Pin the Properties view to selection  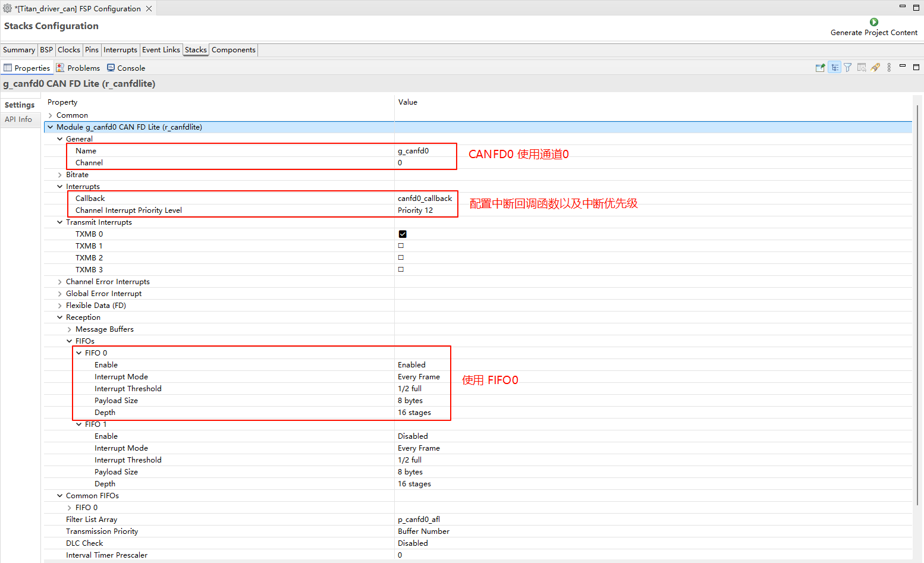(820, 68)
